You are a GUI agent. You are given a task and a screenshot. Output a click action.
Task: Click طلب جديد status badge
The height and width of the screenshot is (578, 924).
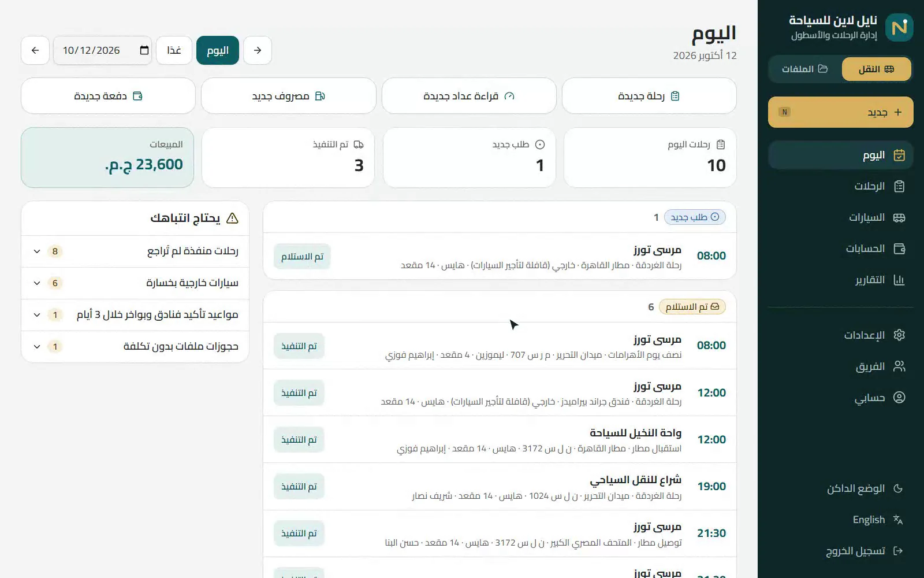695,217
